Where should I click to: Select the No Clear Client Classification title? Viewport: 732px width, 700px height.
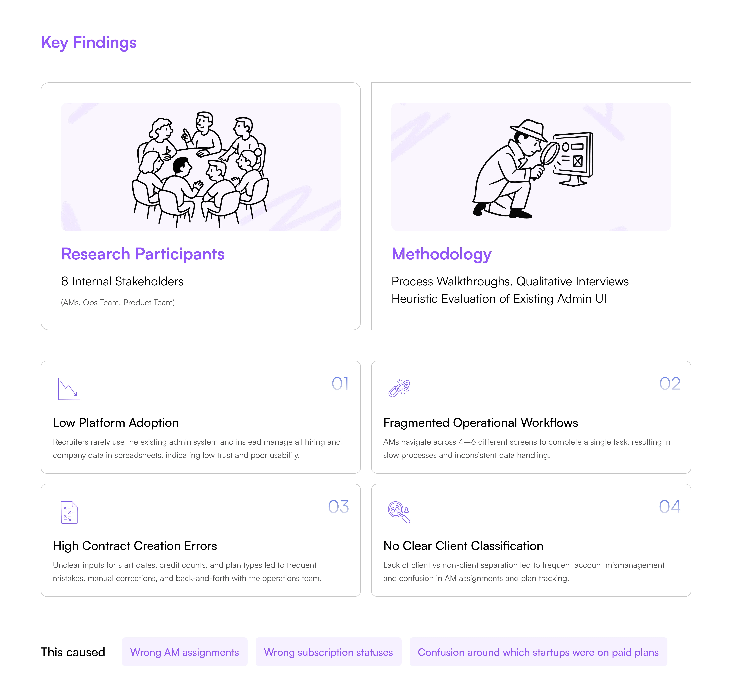pos(463,546)
